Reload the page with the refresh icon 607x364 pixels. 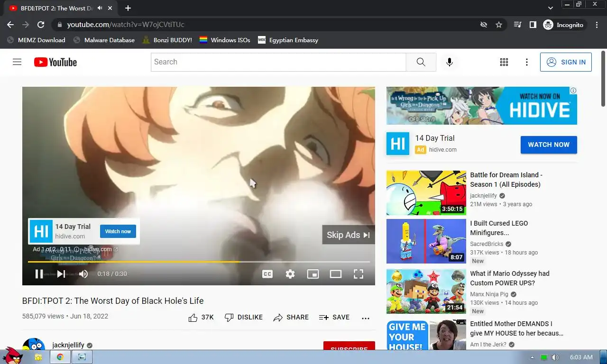(x=41, y=25)
